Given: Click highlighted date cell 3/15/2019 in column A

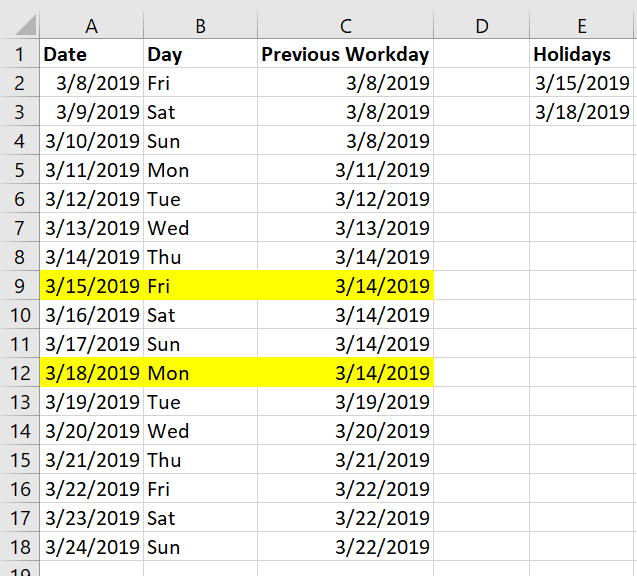Looking at the screenshot, I should pos(92,286).
